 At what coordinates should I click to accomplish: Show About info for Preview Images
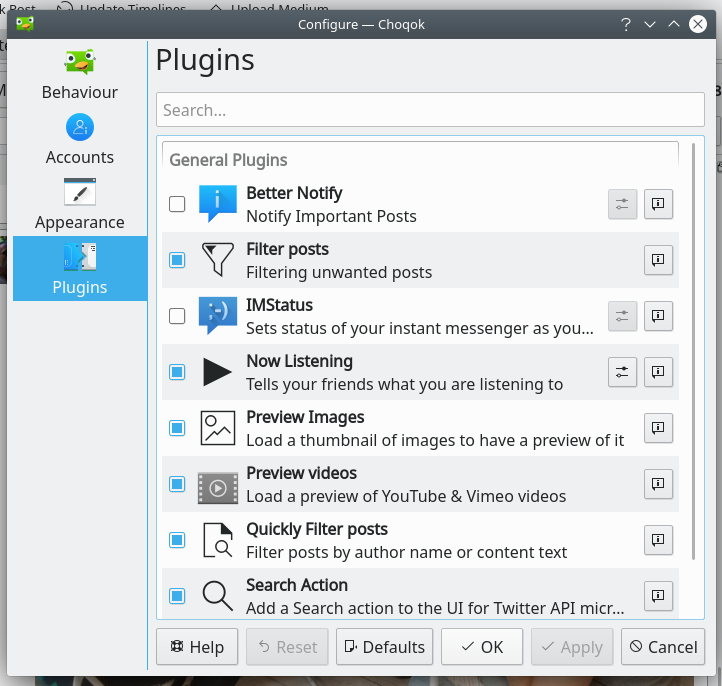[658, 428]
